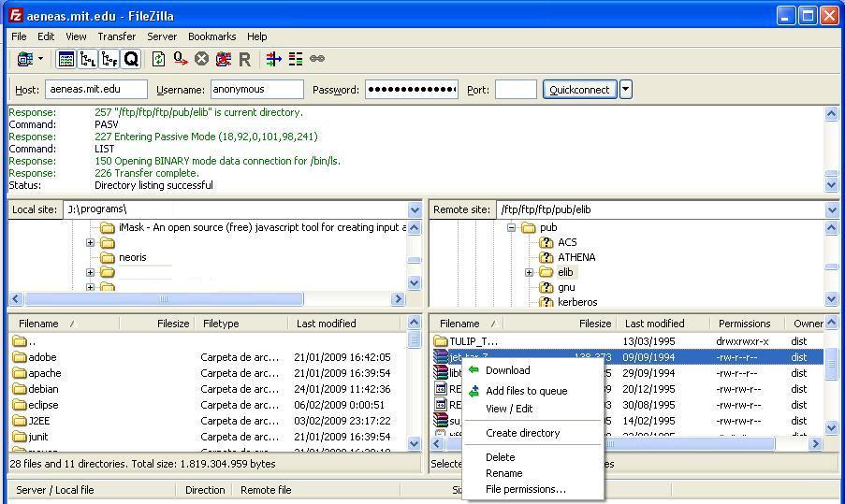Click the process queue icon
Viewport: 845px width, 504px height.
[180, 59]
